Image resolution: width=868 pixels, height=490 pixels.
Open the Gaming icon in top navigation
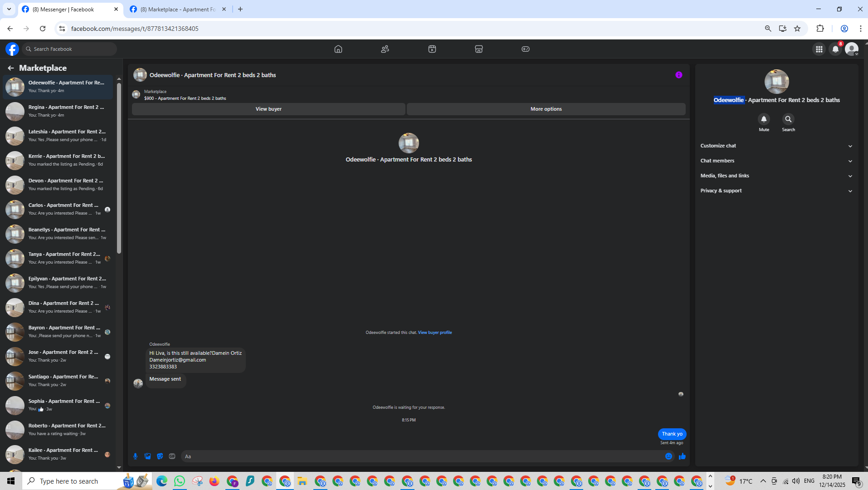point(526,49)
